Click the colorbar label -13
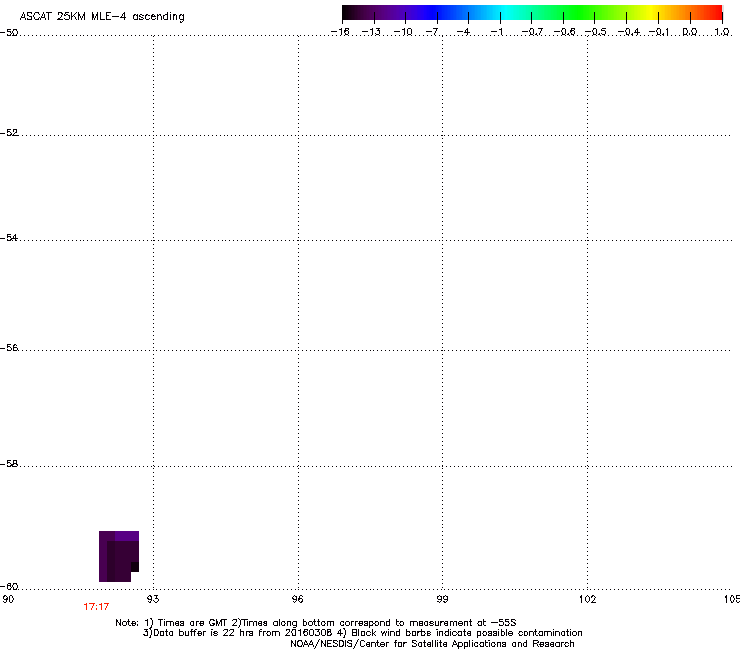 tap(371, 32)
